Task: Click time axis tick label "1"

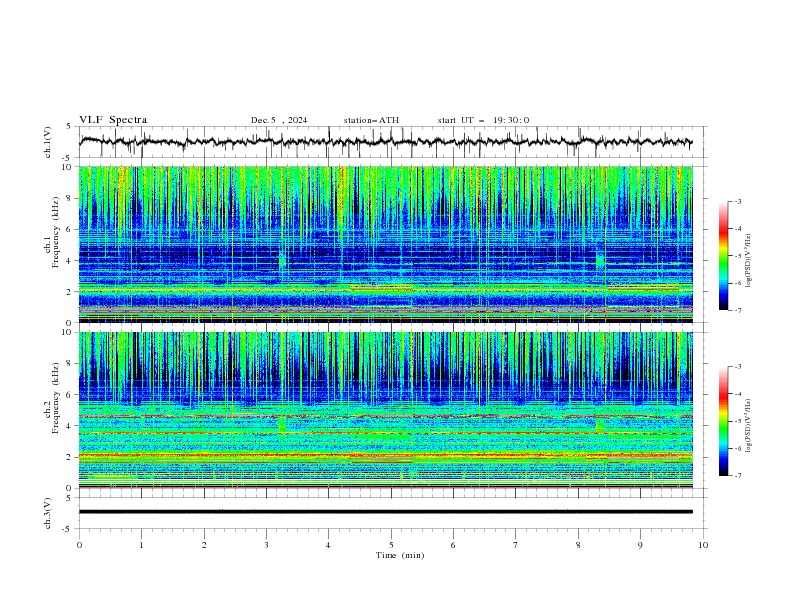Action: click(x=141, y=545)
